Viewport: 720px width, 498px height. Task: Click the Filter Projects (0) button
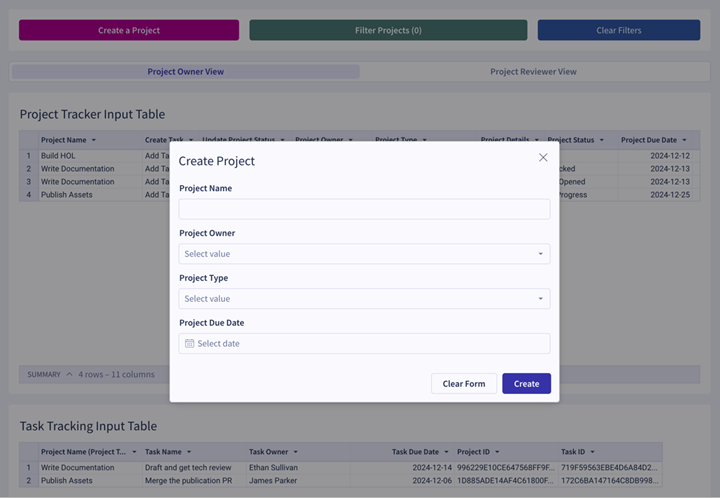[x=388, y=30]
